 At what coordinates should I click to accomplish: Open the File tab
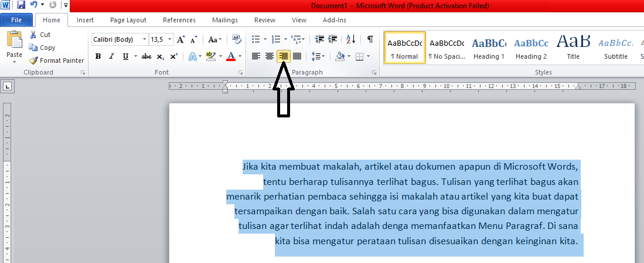coord(16,20)
